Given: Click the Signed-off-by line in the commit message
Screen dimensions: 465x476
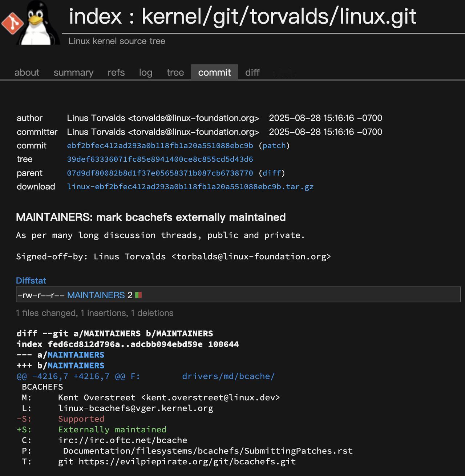Looking at the screenshot, I should pyautogui.click(x=174, y=257).
